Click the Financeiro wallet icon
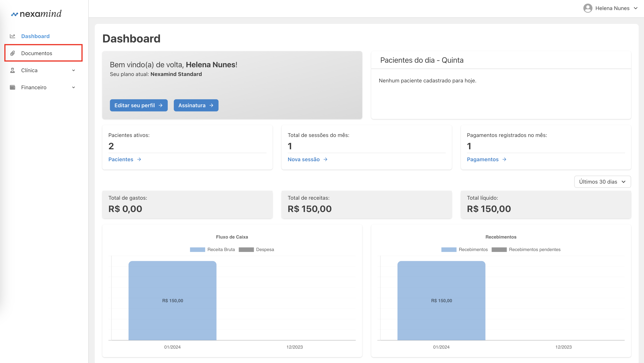Viewport: 644px width, 363px height. point(13,87)
